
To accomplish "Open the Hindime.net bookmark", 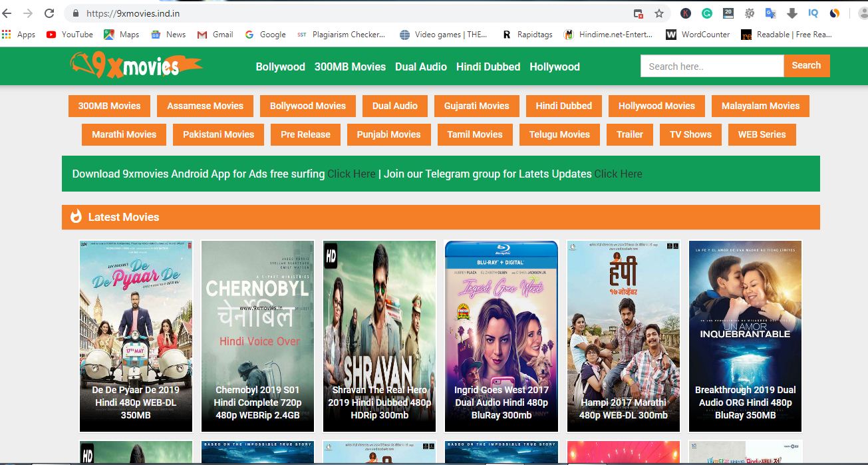I will click(x=609, y=35).
